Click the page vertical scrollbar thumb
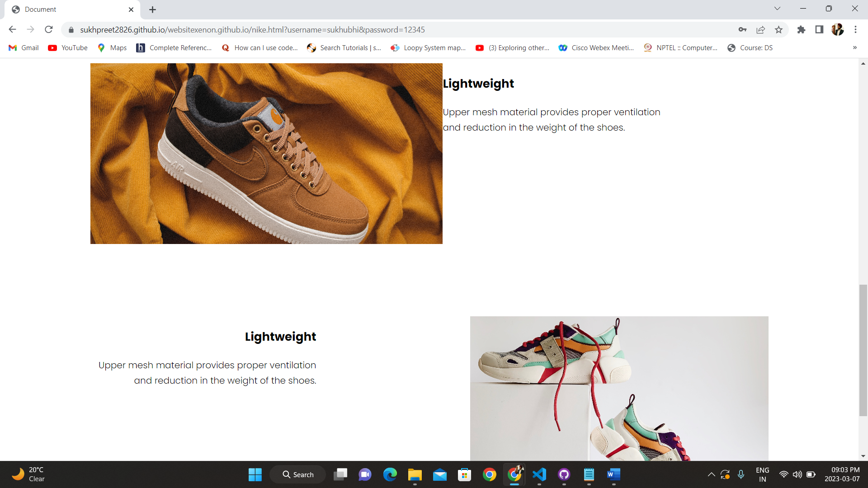The width and height of the screenshot is (868, 488). click(863, 350)
